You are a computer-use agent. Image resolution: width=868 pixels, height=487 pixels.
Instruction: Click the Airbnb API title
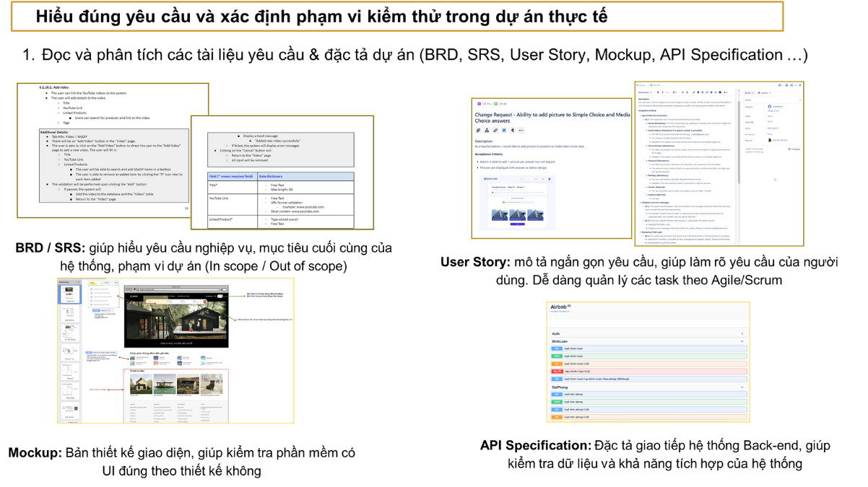click(559, 307)
